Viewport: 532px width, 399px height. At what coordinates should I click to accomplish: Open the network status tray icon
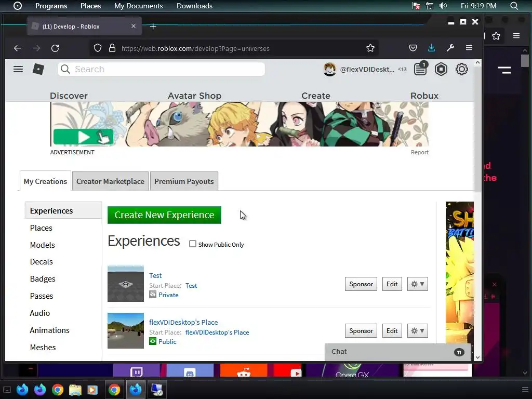click(x=430, y=6)
